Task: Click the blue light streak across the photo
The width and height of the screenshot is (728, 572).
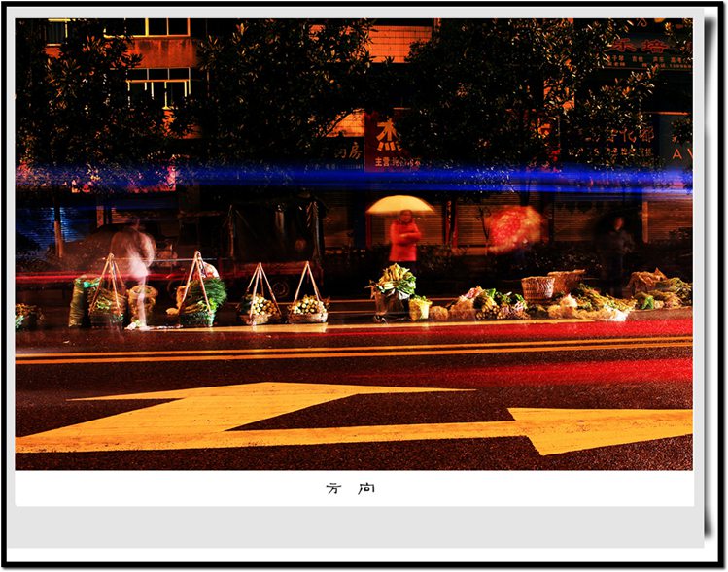Action: coord(350,177)
